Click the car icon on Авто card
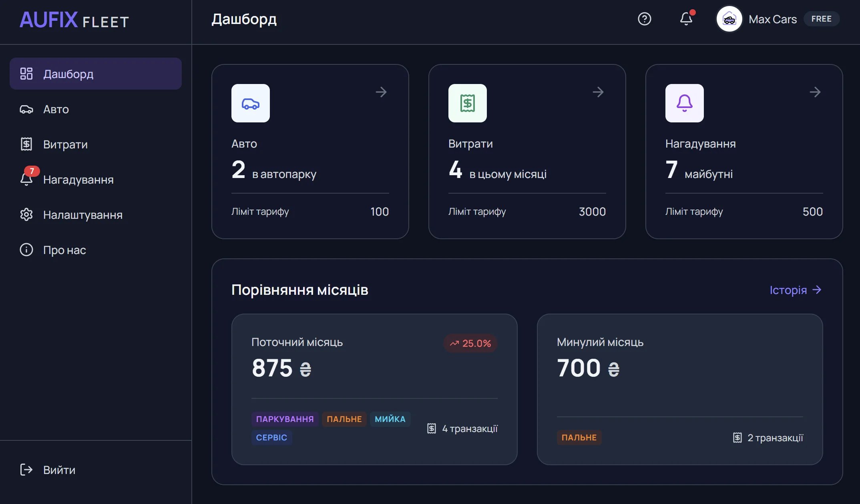Image resolution: width=860 pixels, height=504 pixels. (251, 103)
